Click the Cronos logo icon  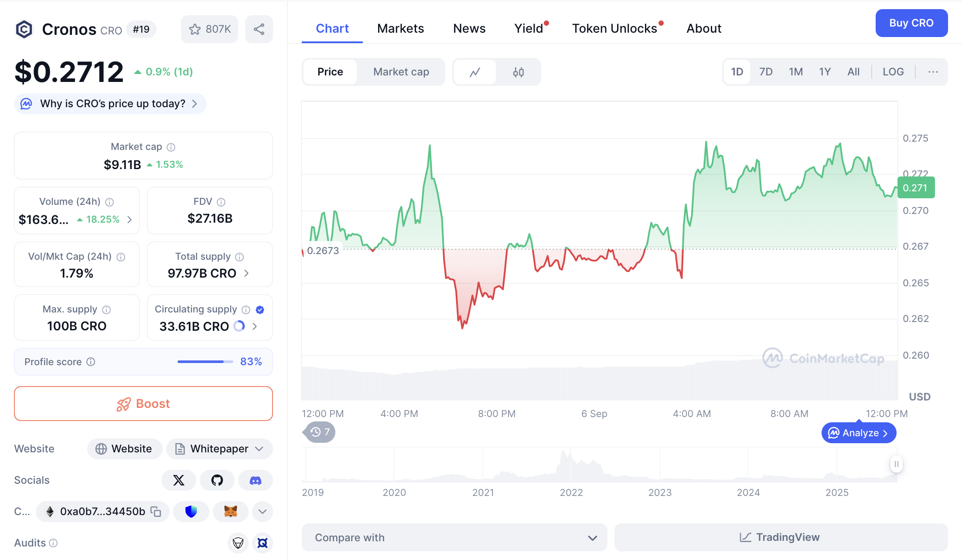coord(24,29)
